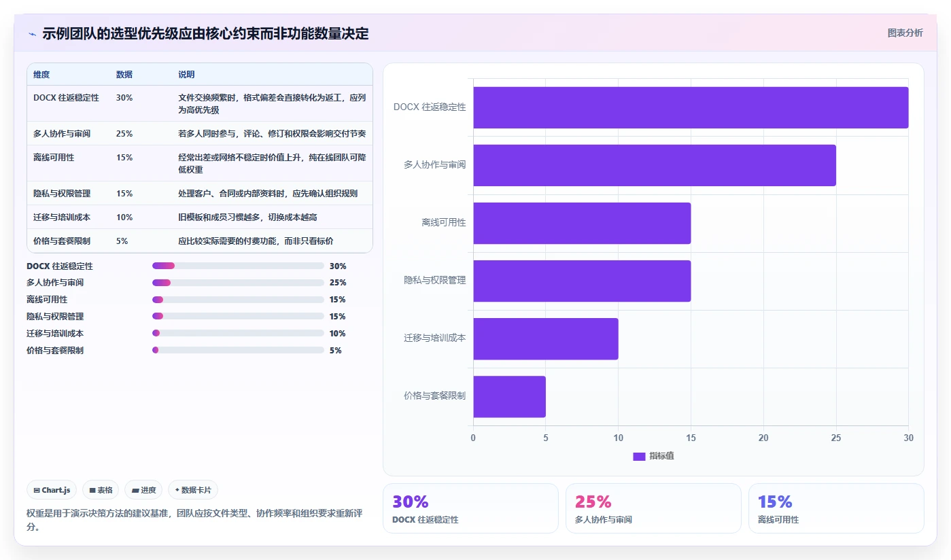Click the footnote text starting 权重是用于演示
The image size is (951, 560).
coord(194,520)
